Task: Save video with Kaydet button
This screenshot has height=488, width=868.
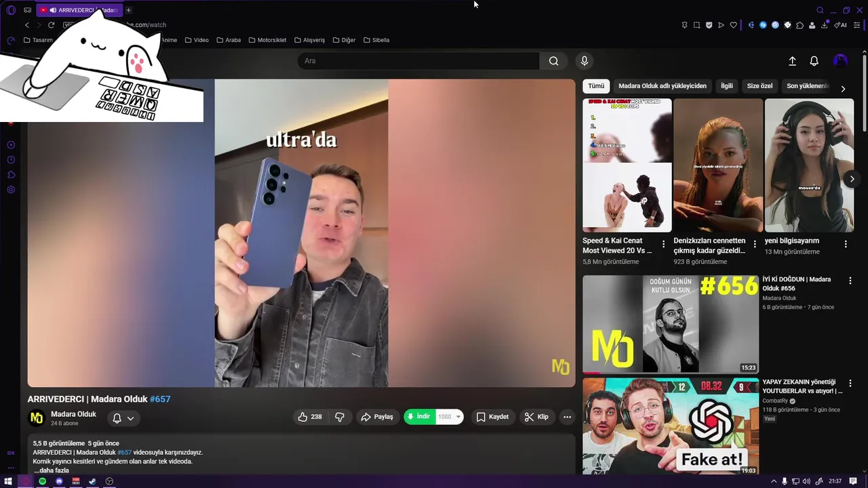Action: pyautogui.click(x=492, y=417)
